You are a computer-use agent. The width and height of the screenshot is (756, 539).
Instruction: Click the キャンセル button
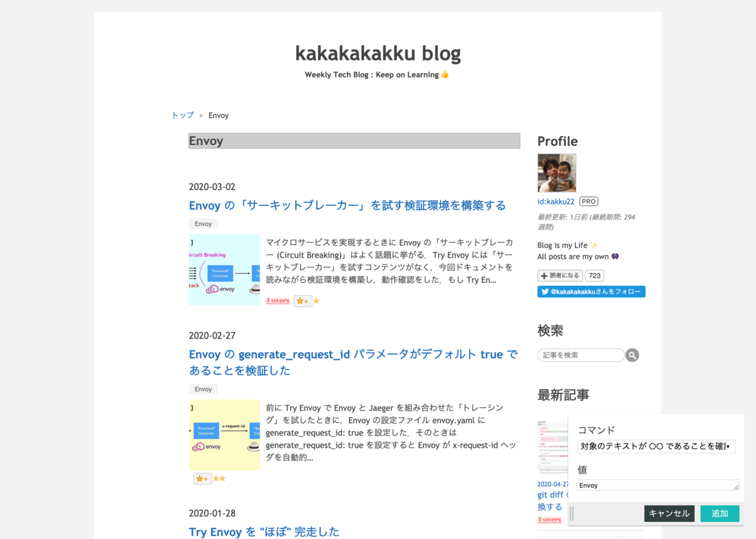click(x=669, y=513)
